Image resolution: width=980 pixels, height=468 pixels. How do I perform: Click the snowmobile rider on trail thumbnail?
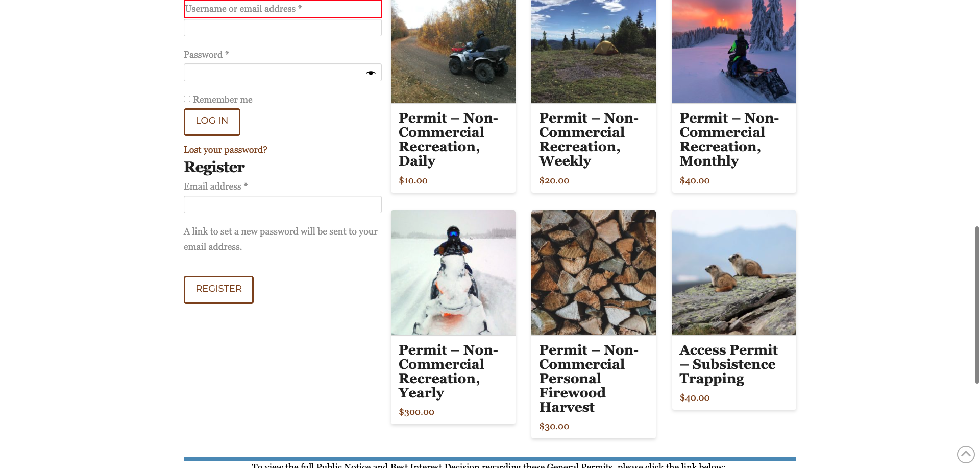(x=453, y=273)
